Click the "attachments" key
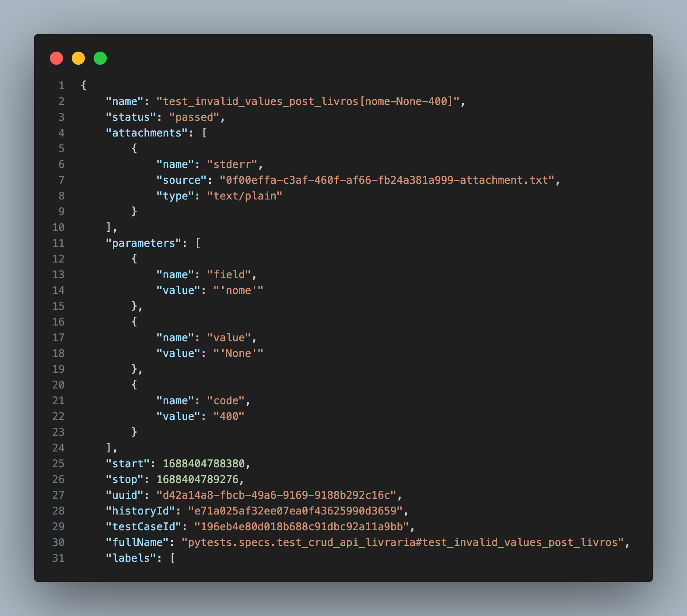The height and width of the screenshot is (616, 687). coord(147,133)
